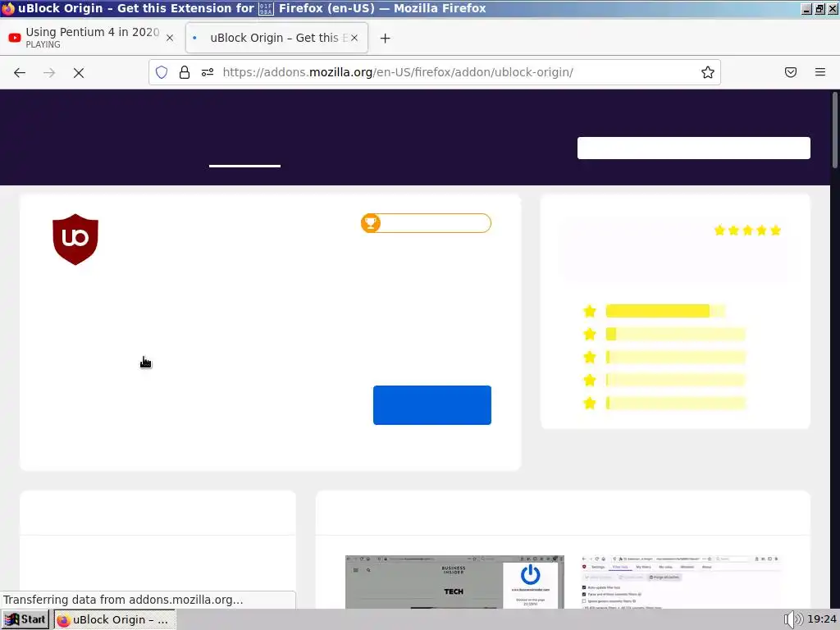Click the overall five-star rating stars
The width and height of the screenshot is (840, 630).
[x=747, y=231]
